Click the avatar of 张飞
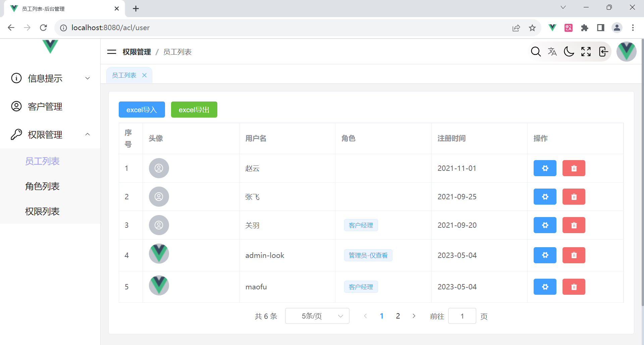644x345 pixels. 159,197
